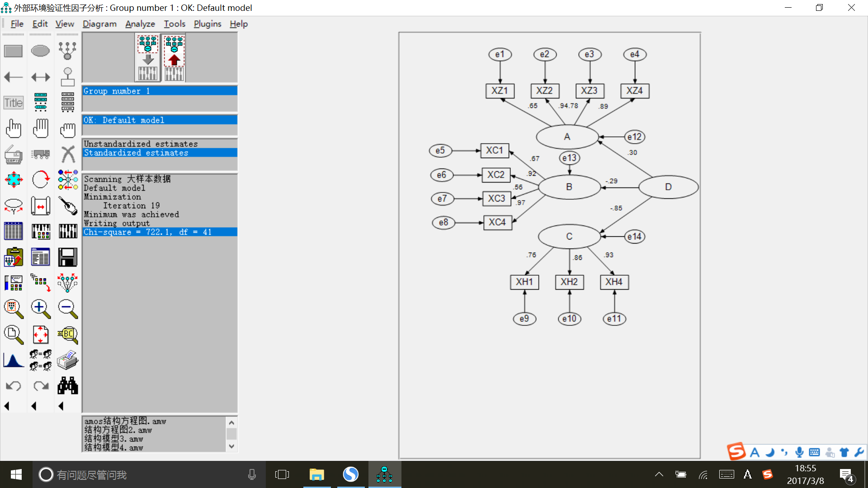Select the draw observed variable rectangle tool
Image resolution: width=868 pixels, height=488 pixels.
point(13,51)
